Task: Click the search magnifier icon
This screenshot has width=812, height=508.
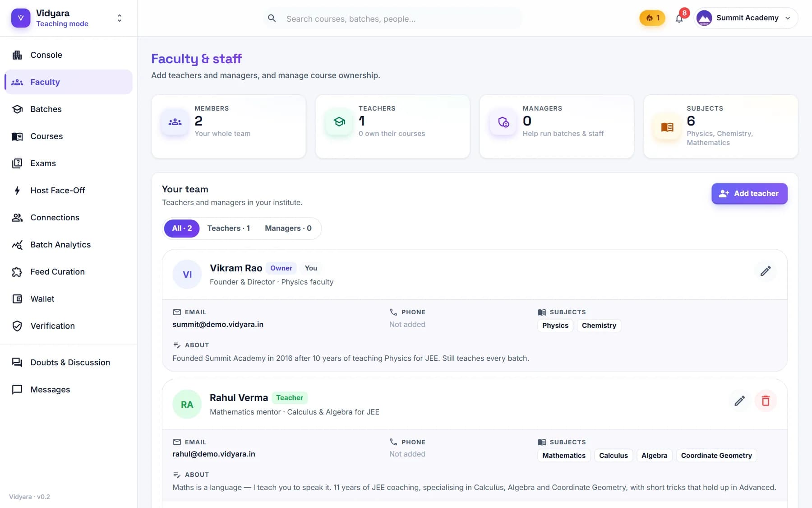Action: coord(272,19)
